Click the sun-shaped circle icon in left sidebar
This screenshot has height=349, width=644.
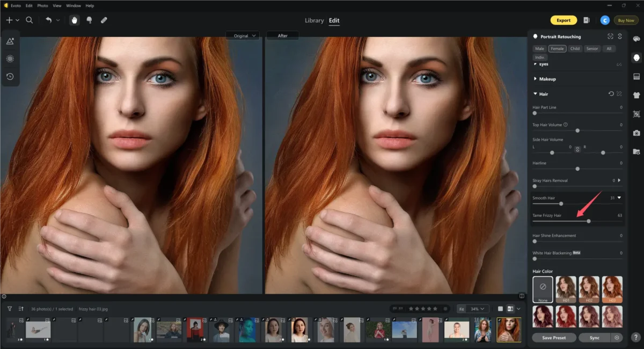coord(10,59)
